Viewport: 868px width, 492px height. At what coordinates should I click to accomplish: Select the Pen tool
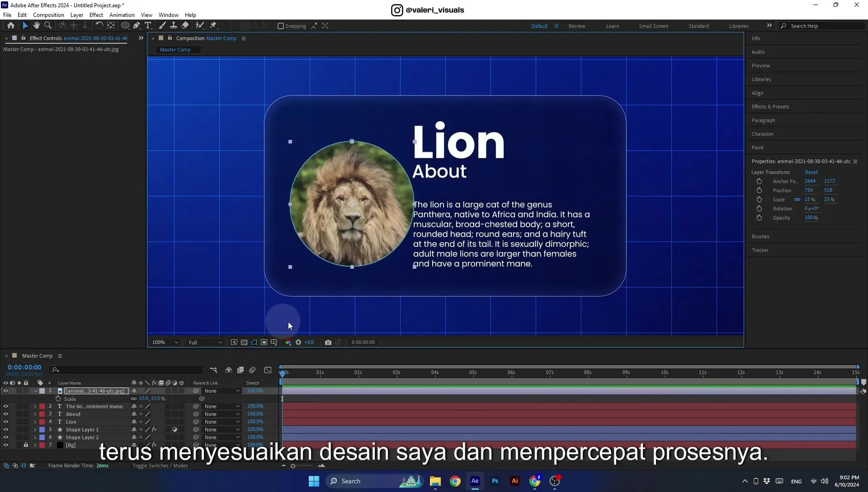click(137, 26)
